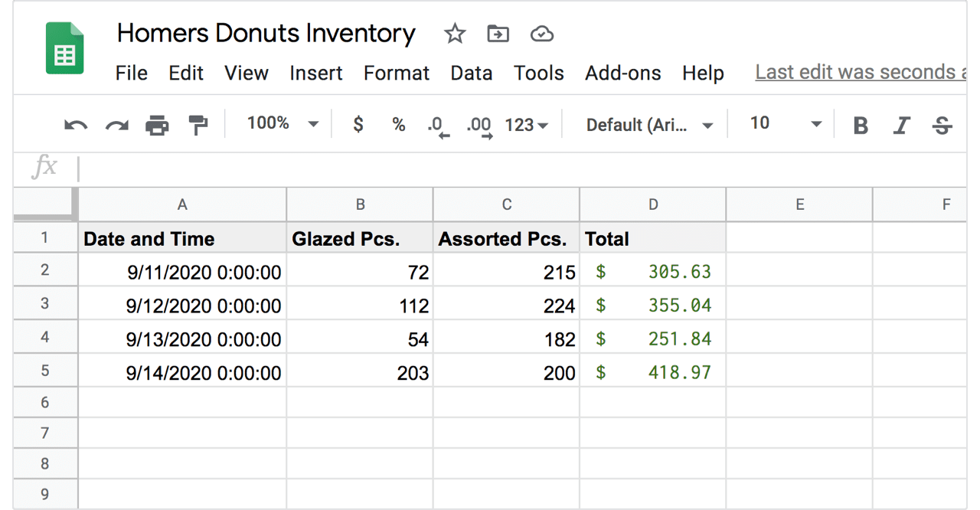Open the Add-ons menu
The image size is (980, 510).
623,74
